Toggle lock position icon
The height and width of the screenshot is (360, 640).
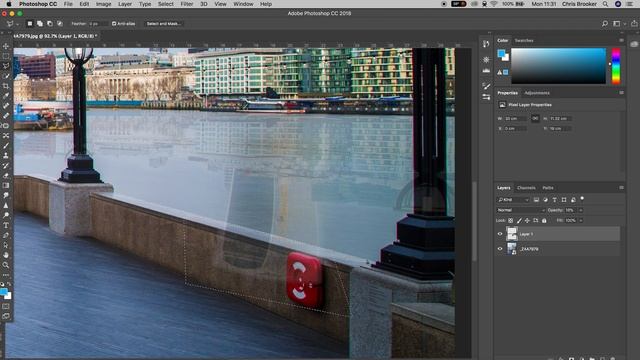point(527,220)
